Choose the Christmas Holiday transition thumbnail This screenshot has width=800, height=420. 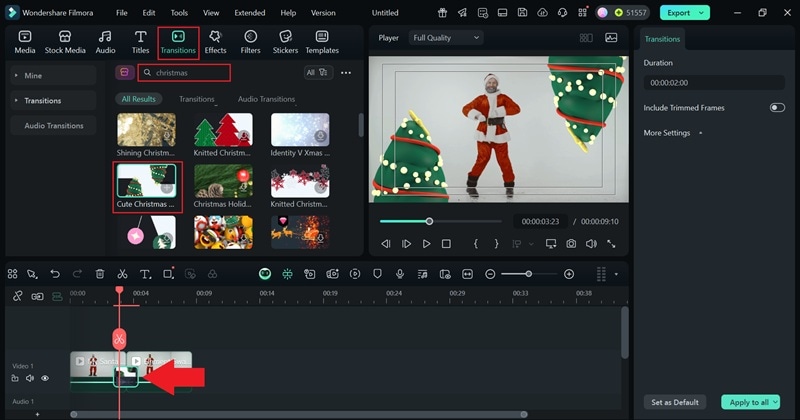pos(223,181)
